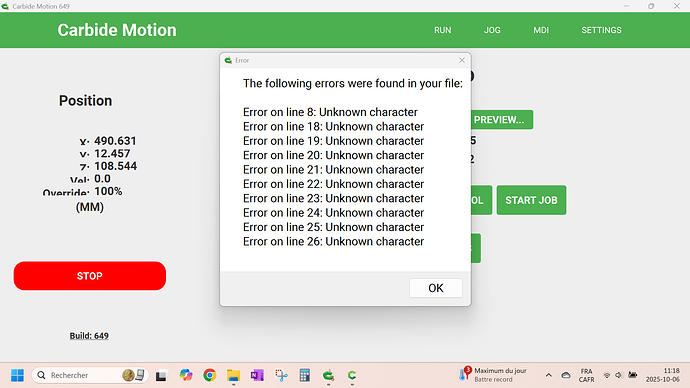This screenshot has height=388, width=690.
Task: Click the Rechercher taskbar search box
Action: tap(90, 375)
